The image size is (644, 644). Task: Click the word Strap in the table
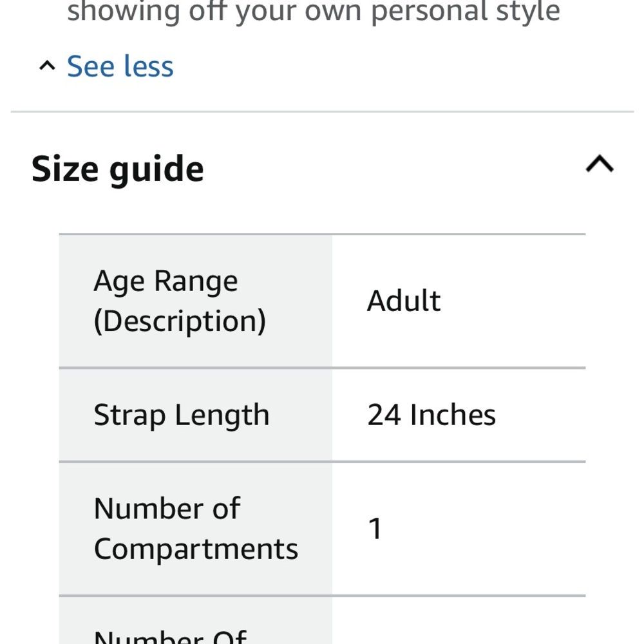click(128, 415)
